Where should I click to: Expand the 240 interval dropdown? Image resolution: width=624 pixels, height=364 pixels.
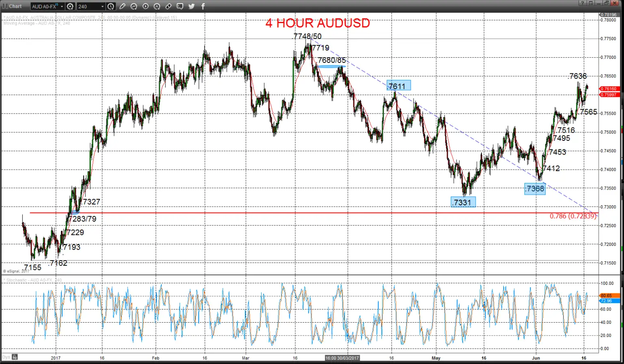[x=102, y=6]
